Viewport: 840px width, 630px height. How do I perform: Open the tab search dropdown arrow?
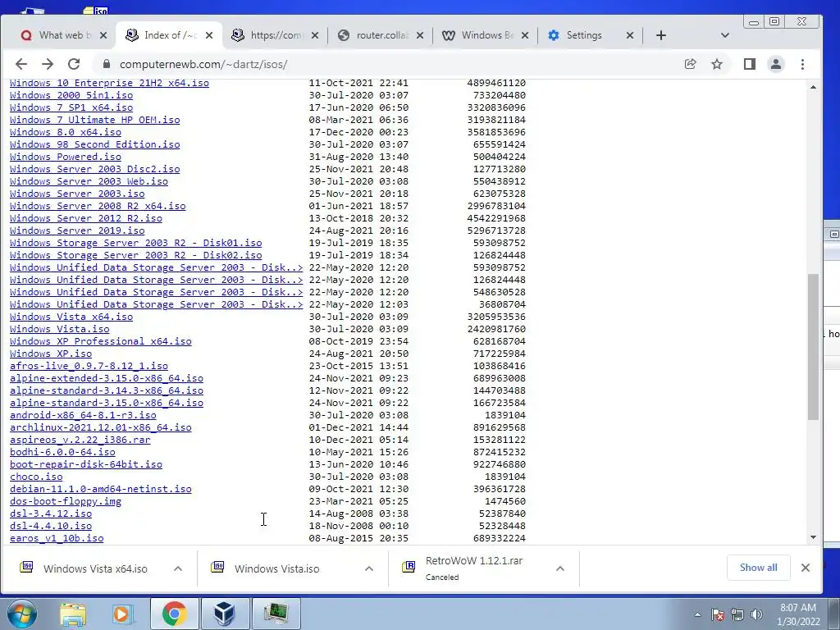[x=725, y=35]
